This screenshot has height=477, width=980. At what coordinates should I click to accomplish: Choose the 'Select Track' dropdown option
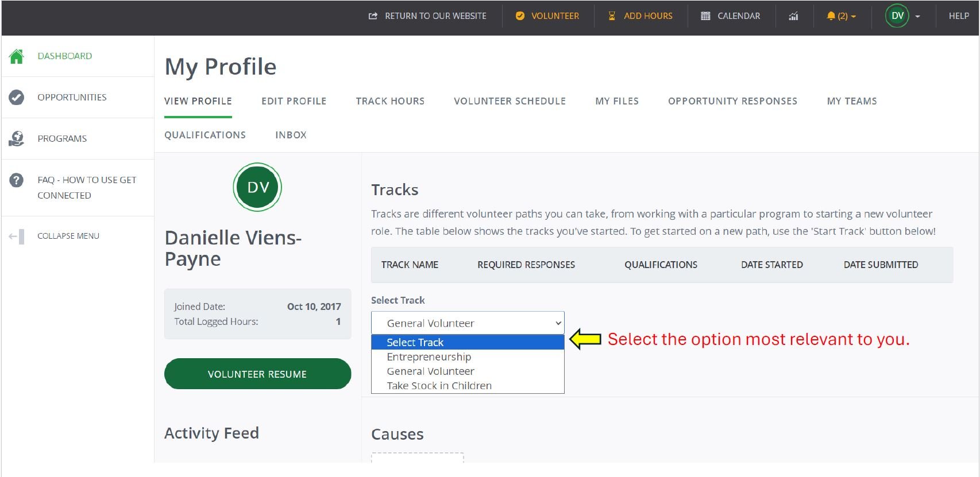point(468,342)
